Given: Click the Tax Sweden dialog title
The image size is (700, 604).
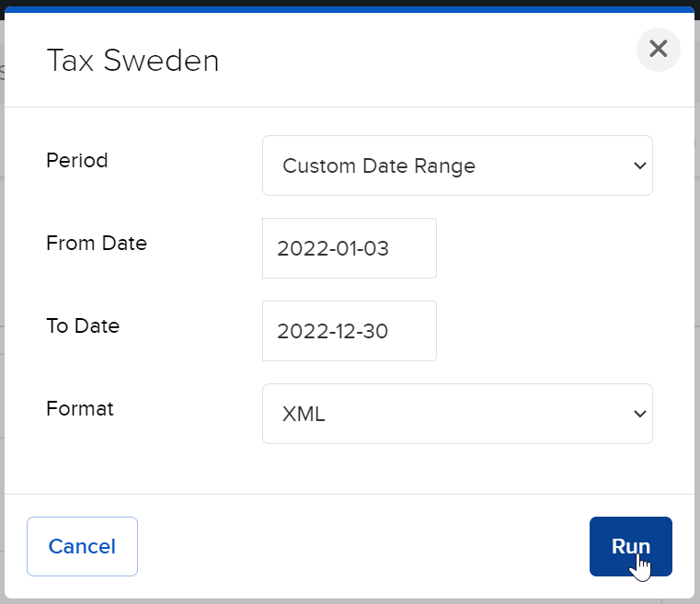Looking at the screenshot, I should tap(132, 61).
